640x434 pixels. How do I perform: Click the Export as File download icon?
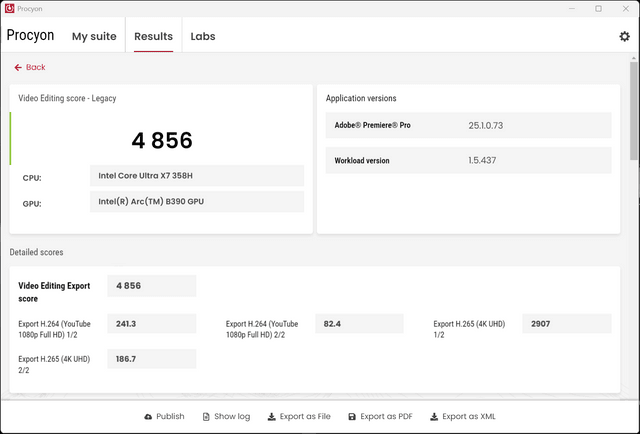tap(271, 416)
